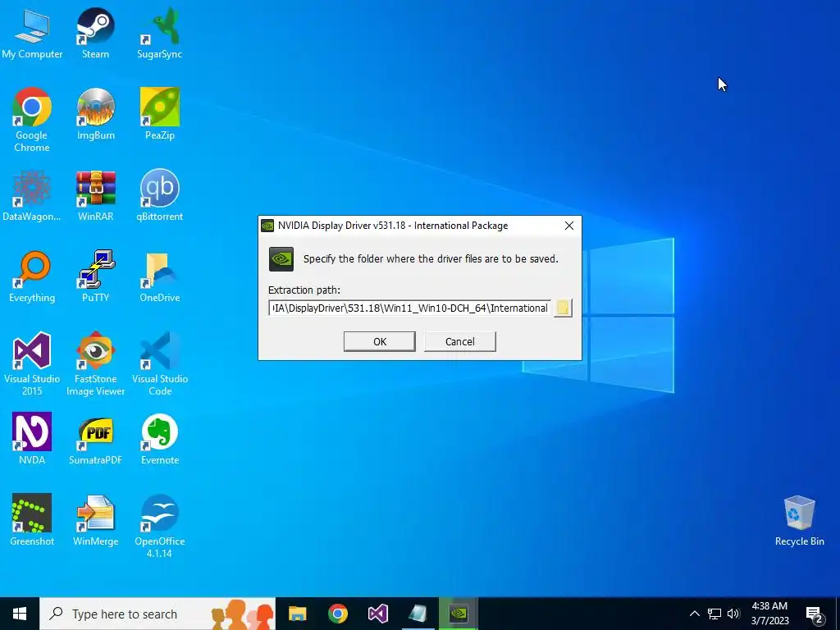The height and width of the screenshot is (630, 840).
Task: Select the Greenshot desktop shortcut
Action: tap(32, 520)
